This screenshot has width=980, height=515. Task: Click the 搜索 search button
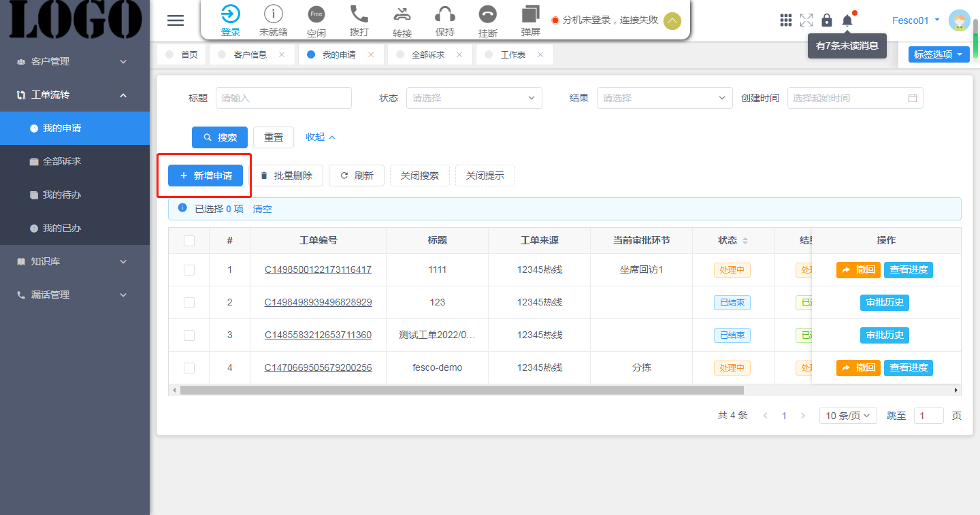click(220, 137)
